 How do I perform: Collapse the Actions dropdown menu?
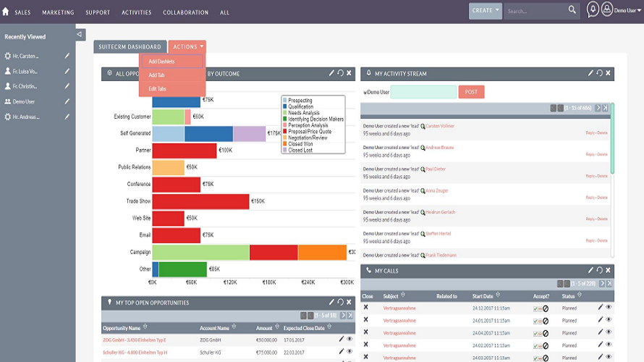pos(187,47)
